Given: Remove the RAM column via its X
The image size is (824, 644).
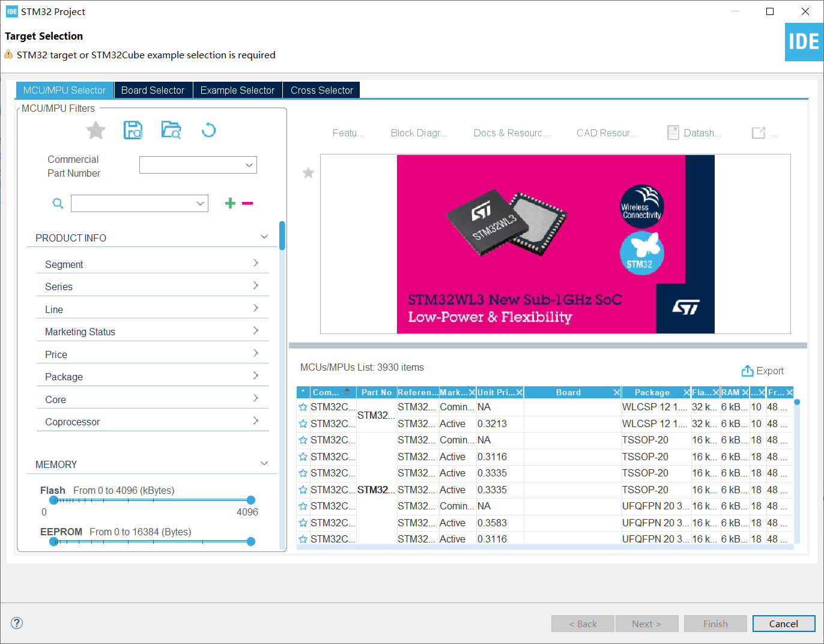Looking at the screenshot, I should [745, 392].
